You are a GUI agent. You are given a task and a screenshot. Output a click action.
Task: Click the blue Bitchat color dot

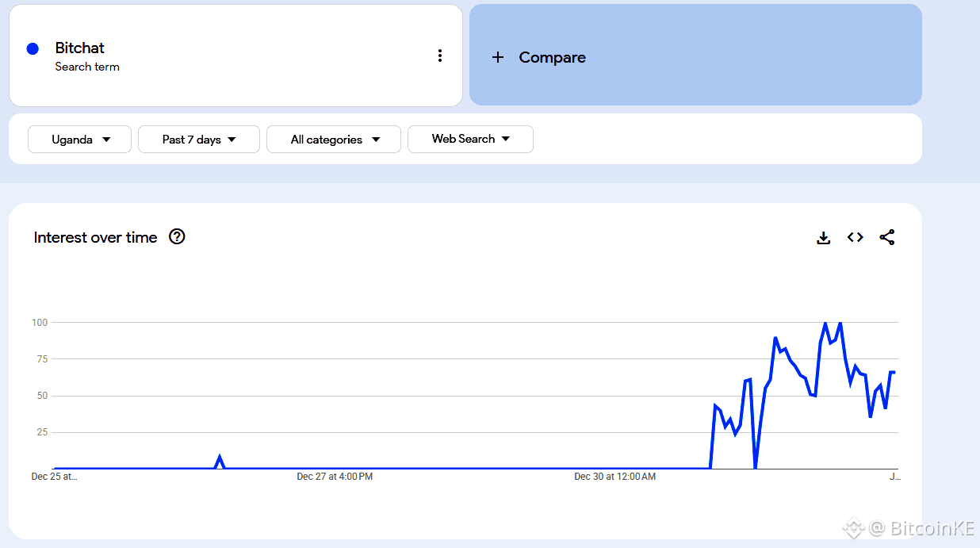(33, 48)
